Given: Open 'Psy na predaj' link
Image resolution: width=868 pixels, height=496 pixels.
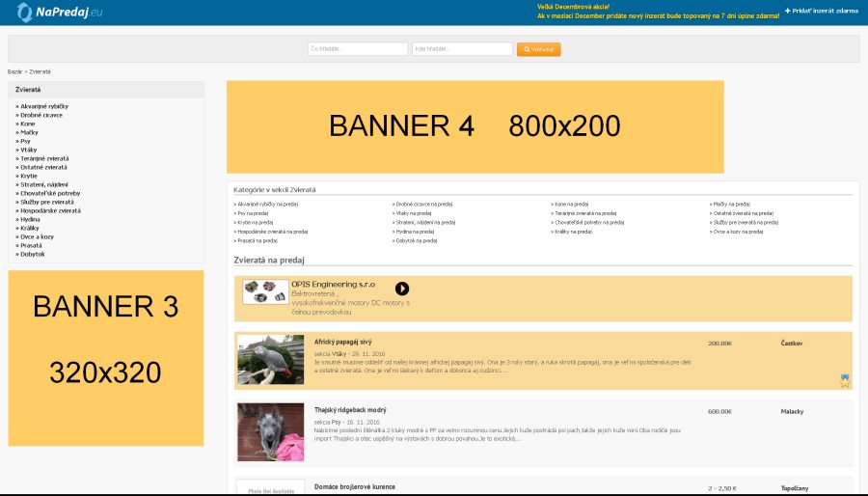Looking at the screenshot, I should click(x=253, y=213).
